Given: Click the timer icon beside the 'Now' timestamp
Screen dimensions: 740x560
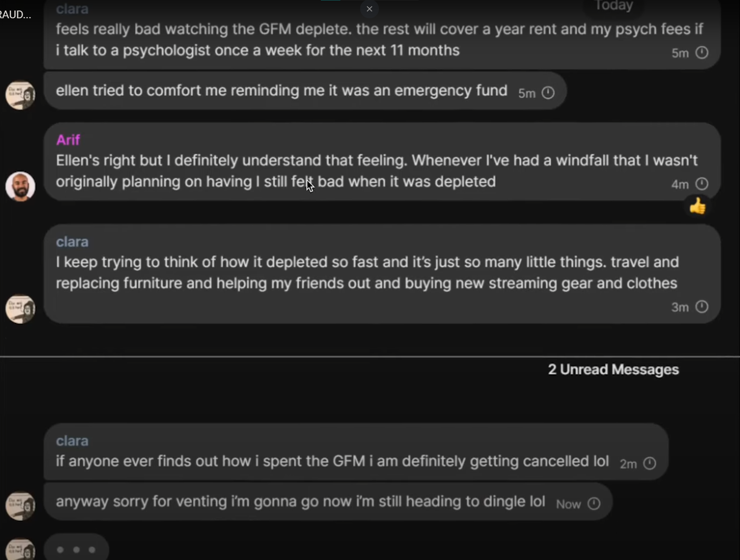Looking at the screenshot, I should 594,504.
